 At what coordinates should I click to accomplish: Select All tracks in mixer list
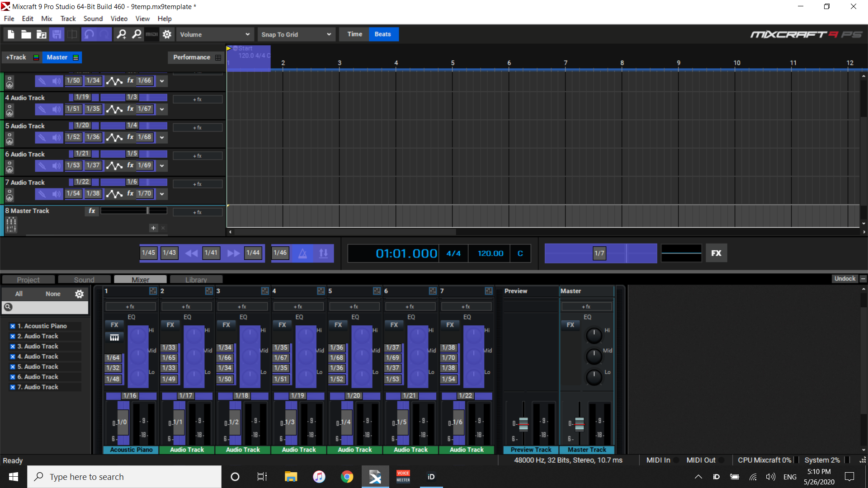pyautogui.click(x=19, y=294)
